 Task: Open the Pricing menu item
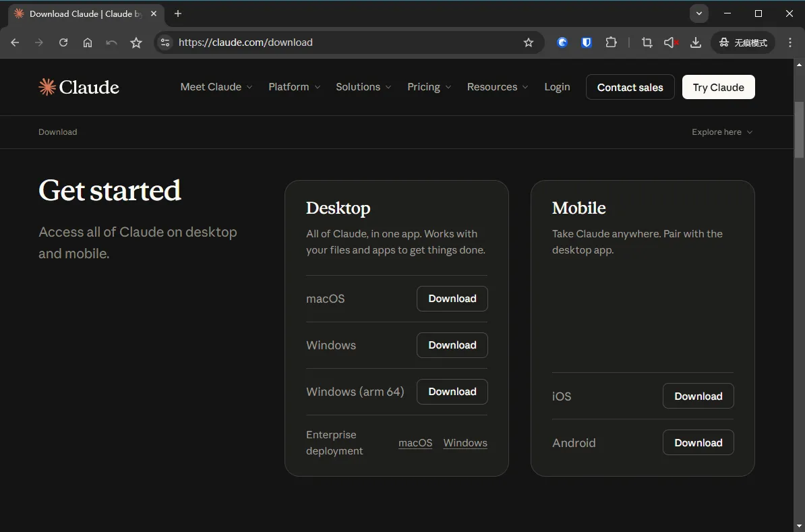tap(429, 87)
